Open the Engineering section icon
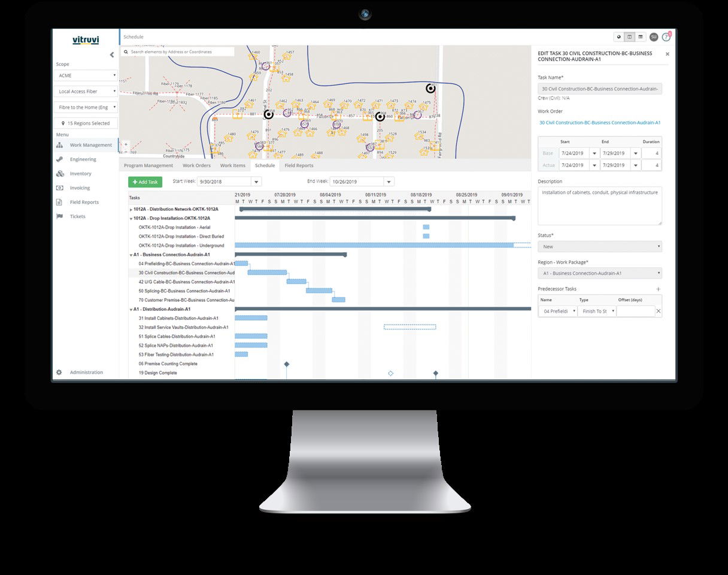 (x=59, y=159)
